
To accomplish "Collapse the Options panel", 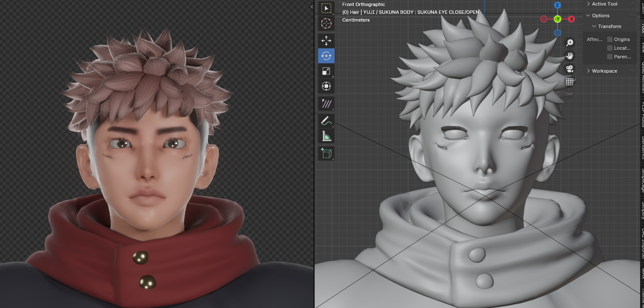I will [x=588, y=16].
